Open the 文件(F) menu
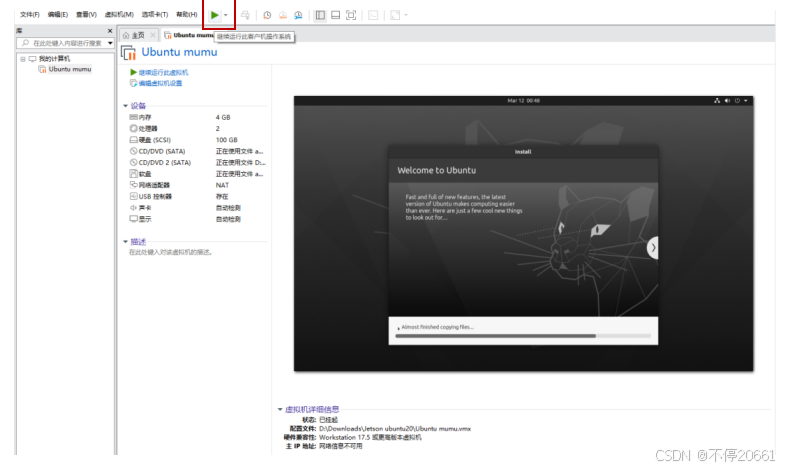Image resolution: width=789 pixels, height=469 pixels. point(30,15)
